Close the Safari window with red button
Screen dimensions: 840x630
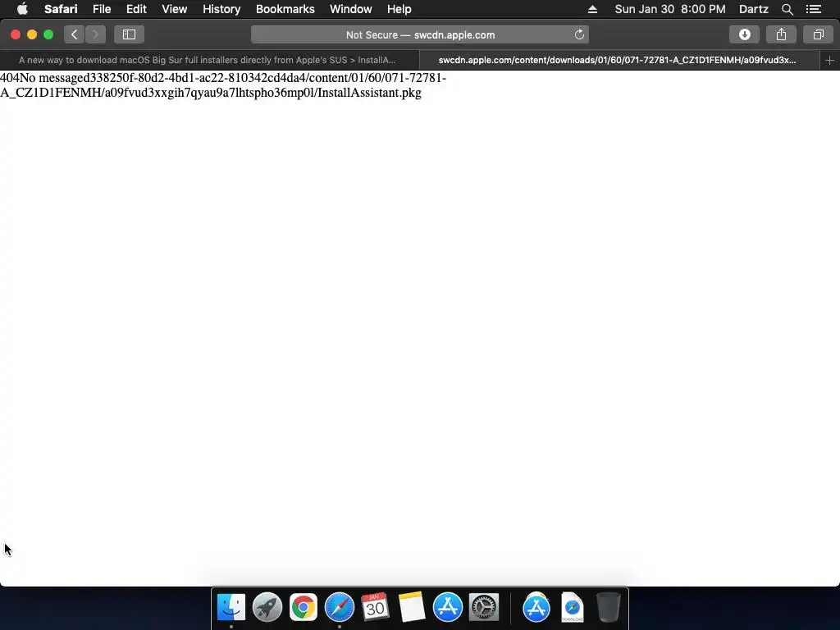[x=16, y=34]
